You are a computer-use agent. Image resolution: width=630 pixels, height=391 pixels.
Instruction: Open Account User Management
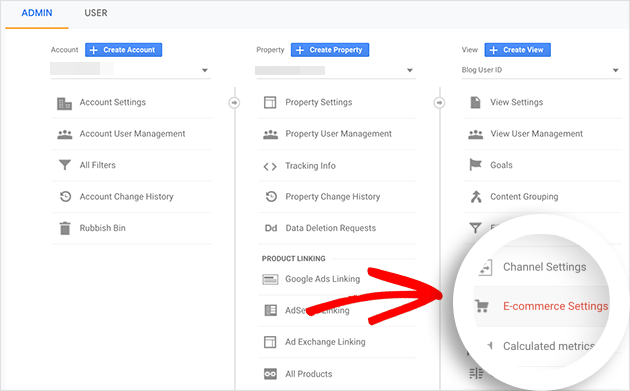click(132, 134)
